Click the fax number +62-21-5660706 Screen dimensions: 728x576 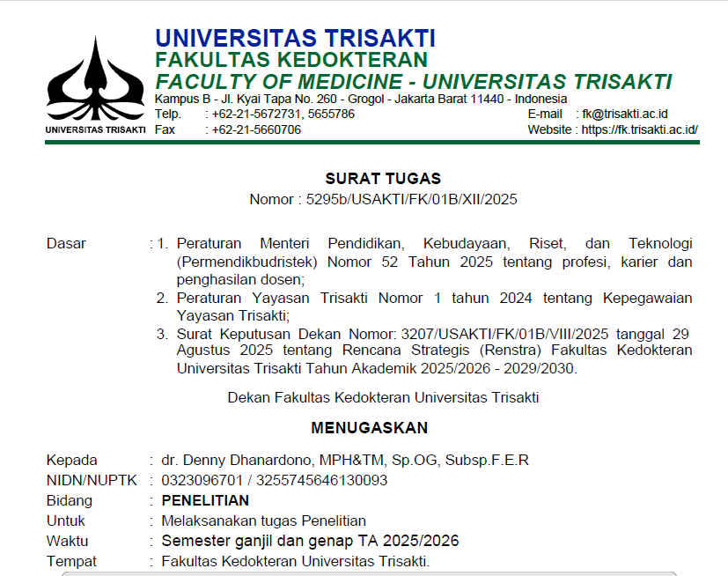256,129
